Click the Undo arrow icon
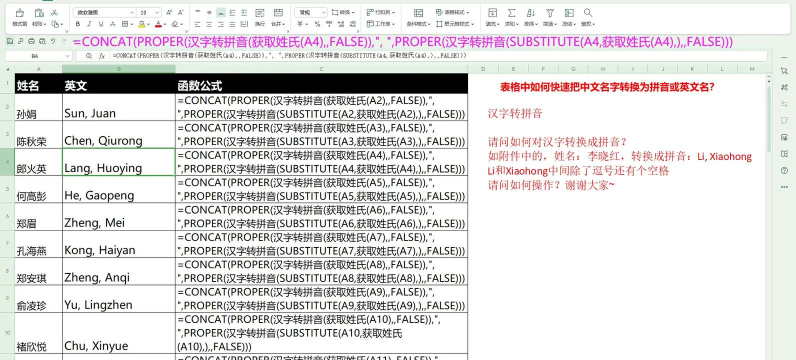The image size is (796, 360). point(53,41)
